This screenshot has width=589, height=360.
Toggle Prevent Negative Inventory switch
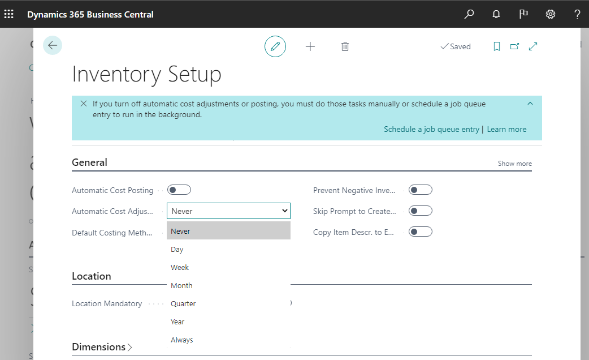tap(420, 190)
